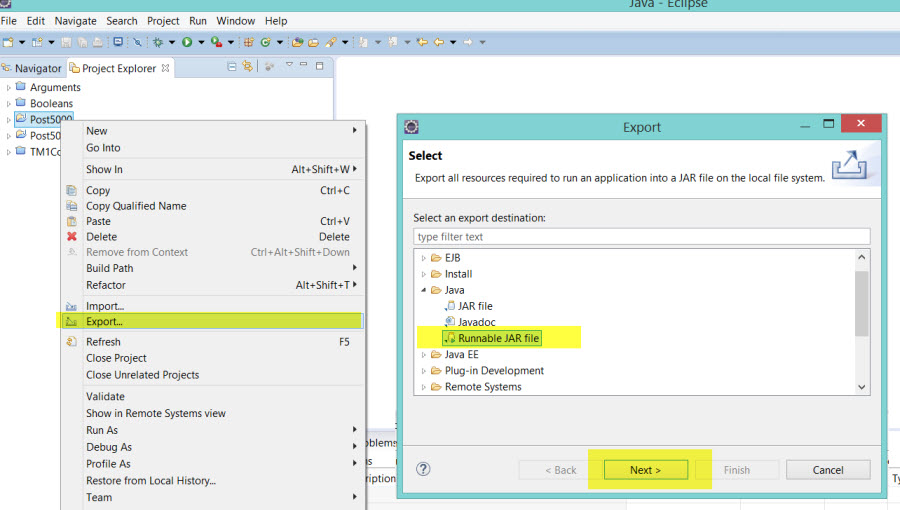Click the export list scrollbar down arrow
Image resolution: width=900 pixels, height=510 pixels.
(x=862, y=387)
